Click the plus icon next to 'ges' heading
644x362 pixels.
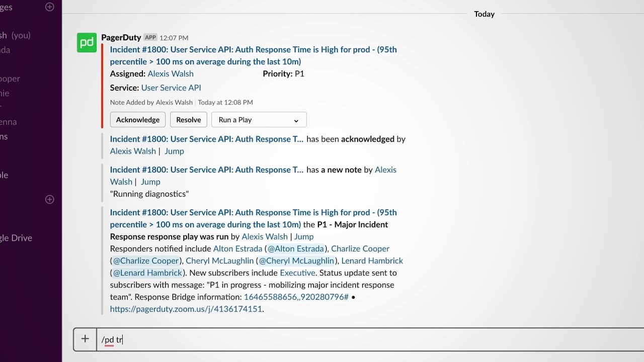pyautogui.click(x=49, y=7)
